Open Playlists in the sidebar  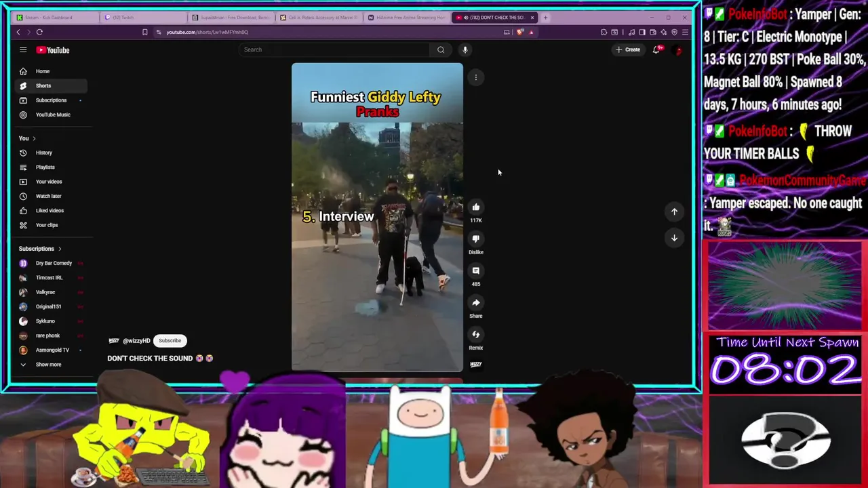tap(50, 167)
